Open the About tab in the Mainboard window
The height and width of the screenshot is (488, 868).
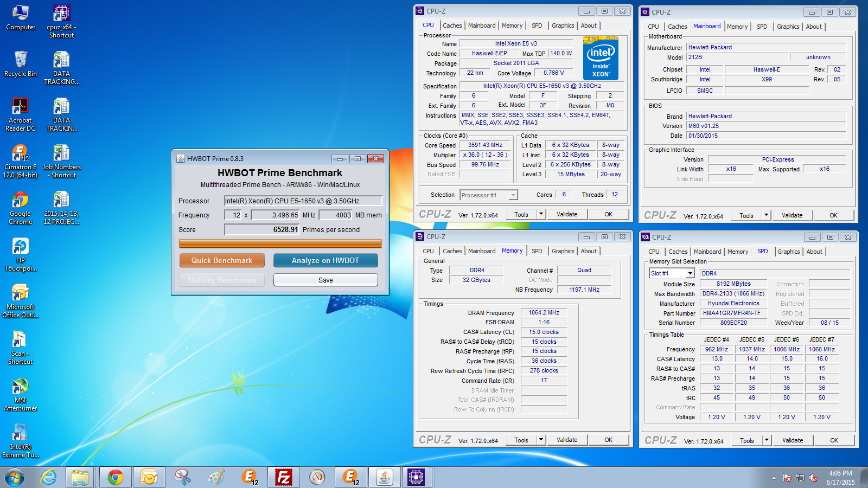(x=813, y=27)
